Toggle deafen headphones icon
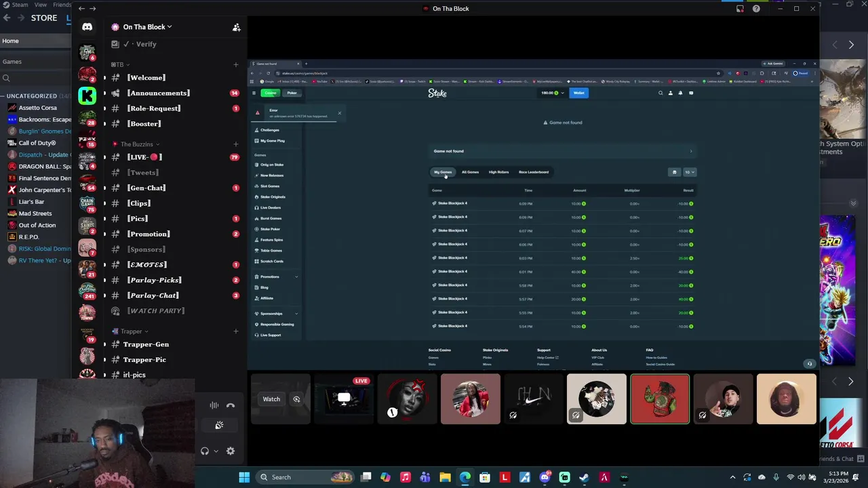Image resolution: width=868 pixels, height=488 pixels. [x=205, y=451]
